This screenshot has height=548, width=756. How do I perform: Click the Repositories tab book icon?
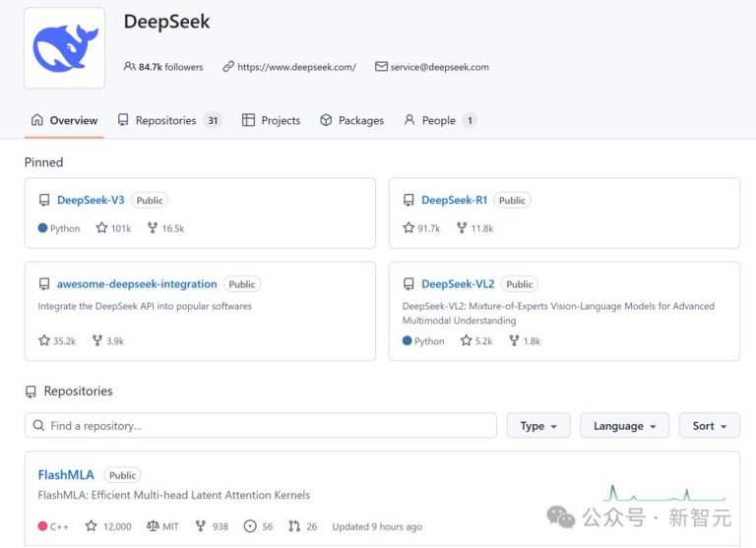click(123, 119)
